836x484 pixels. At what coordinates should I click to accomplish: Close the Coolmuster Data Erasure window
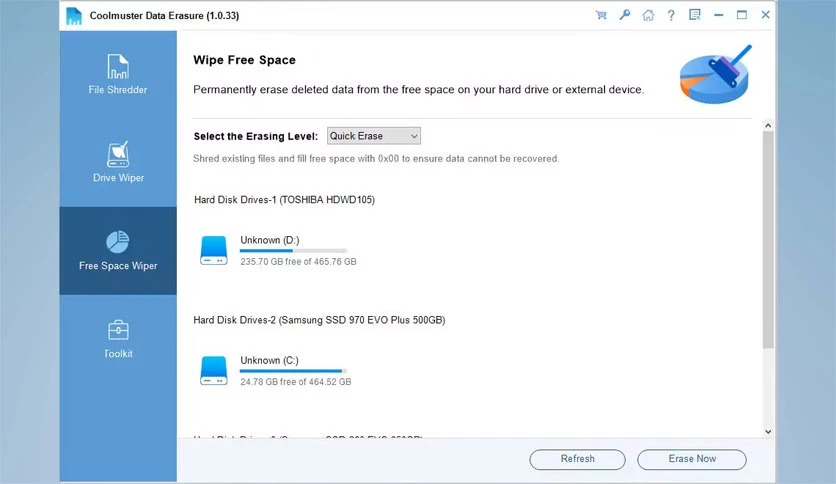(765, 15)
